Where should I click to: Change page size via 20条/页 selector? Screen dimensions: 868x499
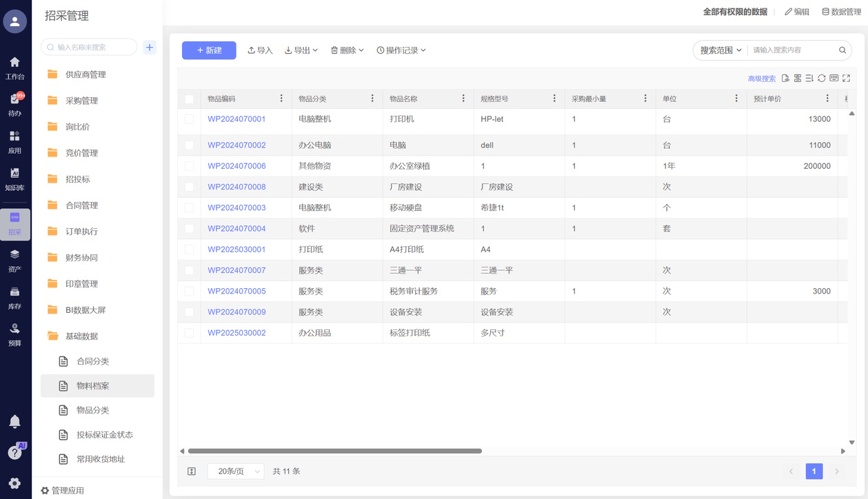pos(236,471)
